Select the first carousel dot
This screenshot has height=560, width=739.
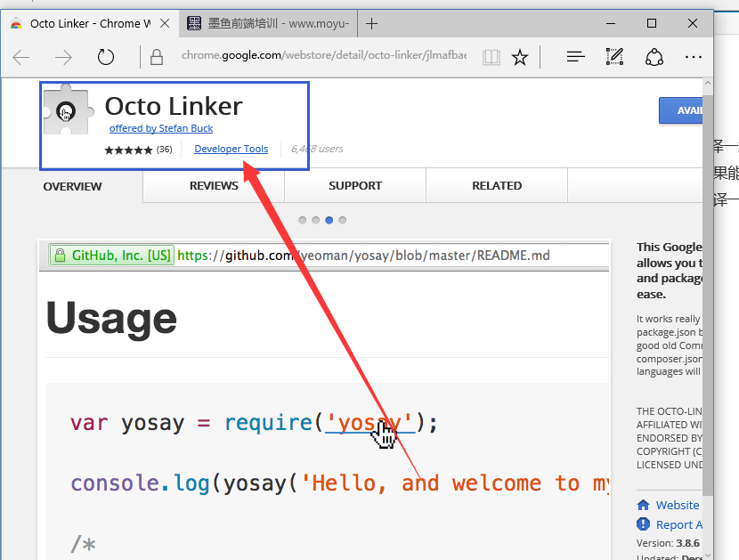click(303, 220)
